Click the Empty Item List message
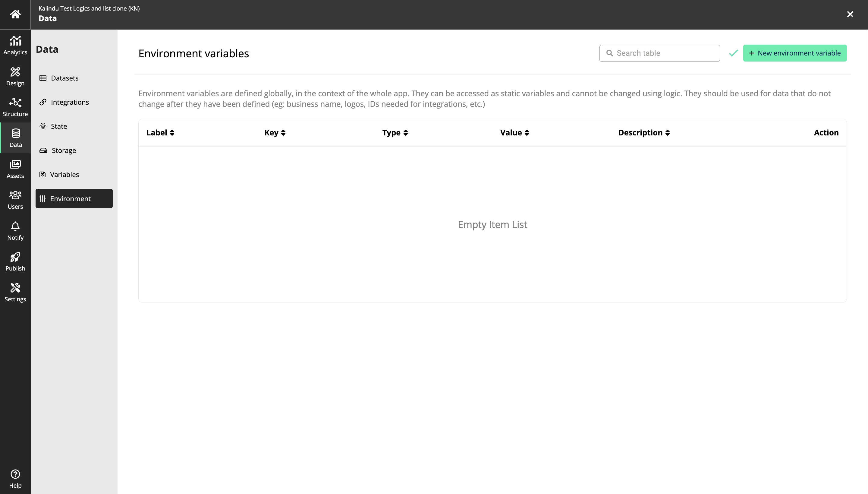This screenshot has height=494, width=868. (492, 225)
